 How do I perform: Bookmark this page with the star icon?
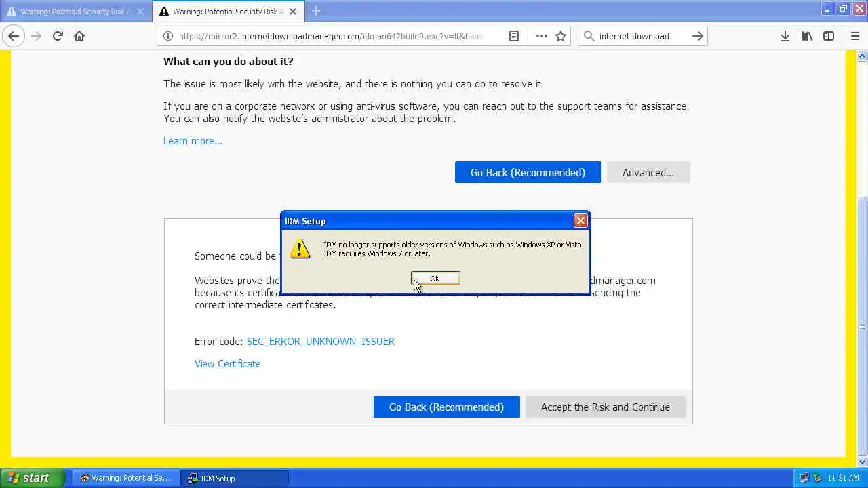point(561,36)
